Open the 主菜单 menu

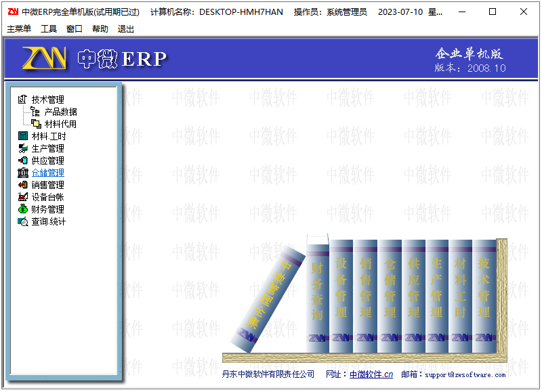19,28
